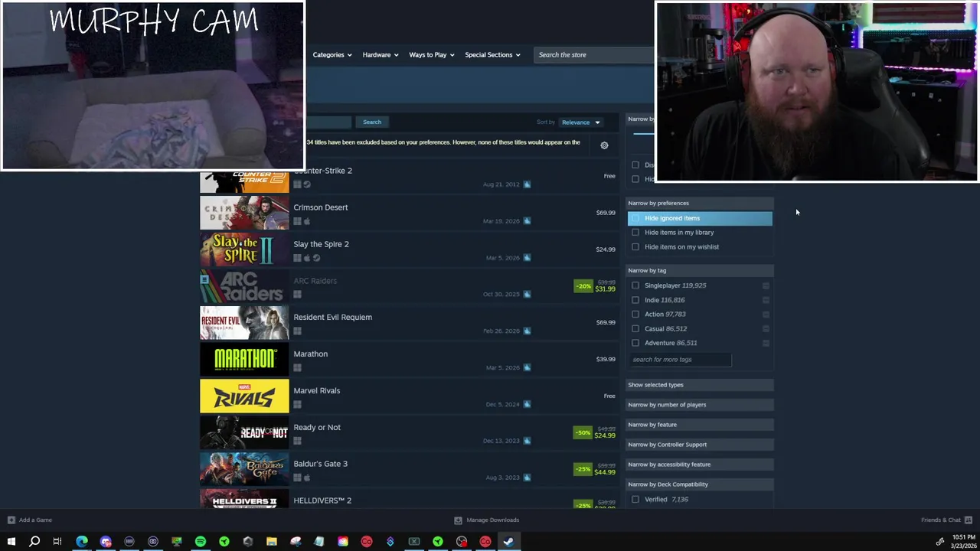Exclude the Adventure tag with minus icon

tap(766, 343)
